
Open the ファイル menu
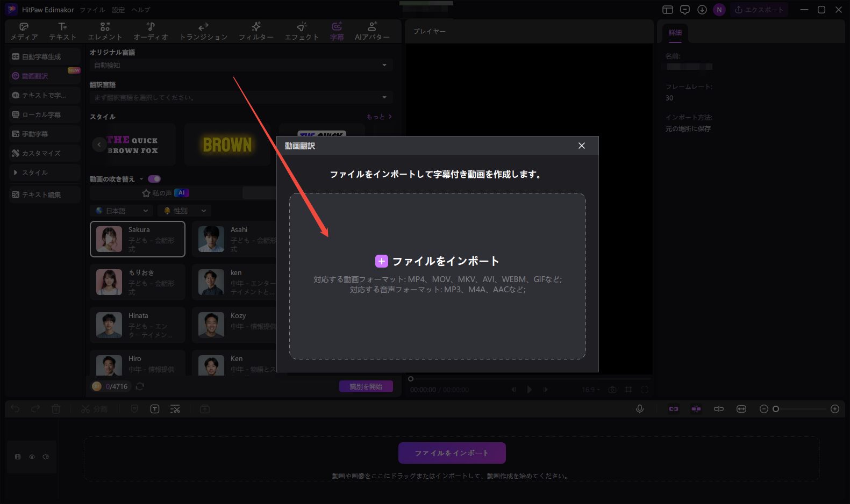92,10
